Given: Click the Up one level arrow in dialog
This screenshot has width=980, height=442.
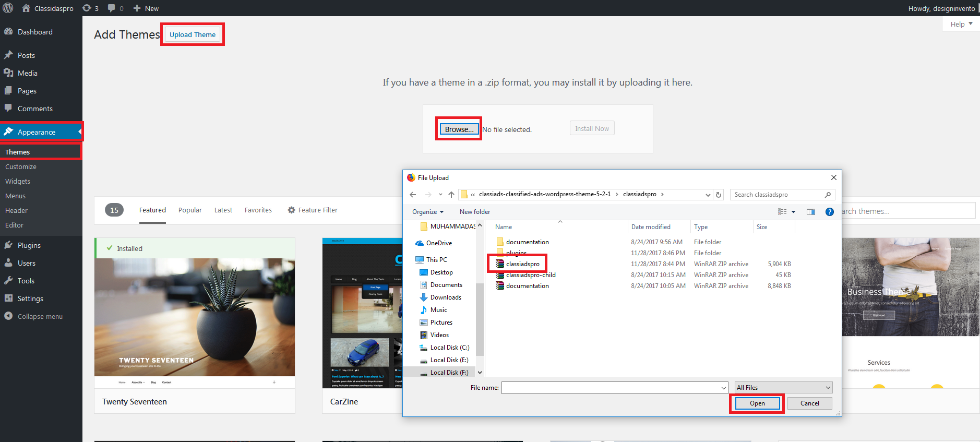Looking at the screenshot, I should pyautogui.click(x=451, y=195).
